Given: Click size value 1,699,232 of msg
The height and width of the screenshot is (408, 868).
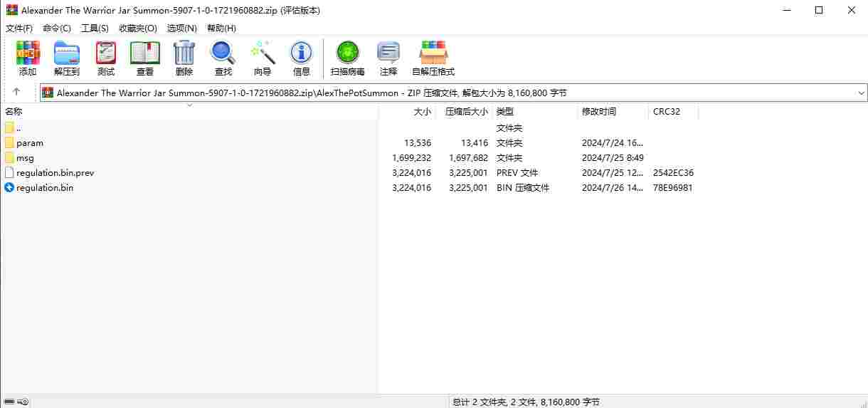Looking at the screenshot, I should [411, 157].
